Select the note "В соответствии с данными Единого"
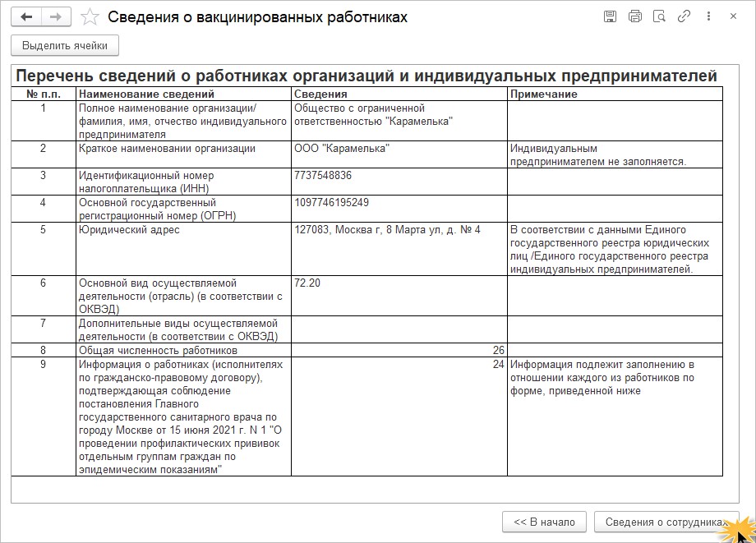This screenshot has width=756, height=543. (x=615, y=249)
